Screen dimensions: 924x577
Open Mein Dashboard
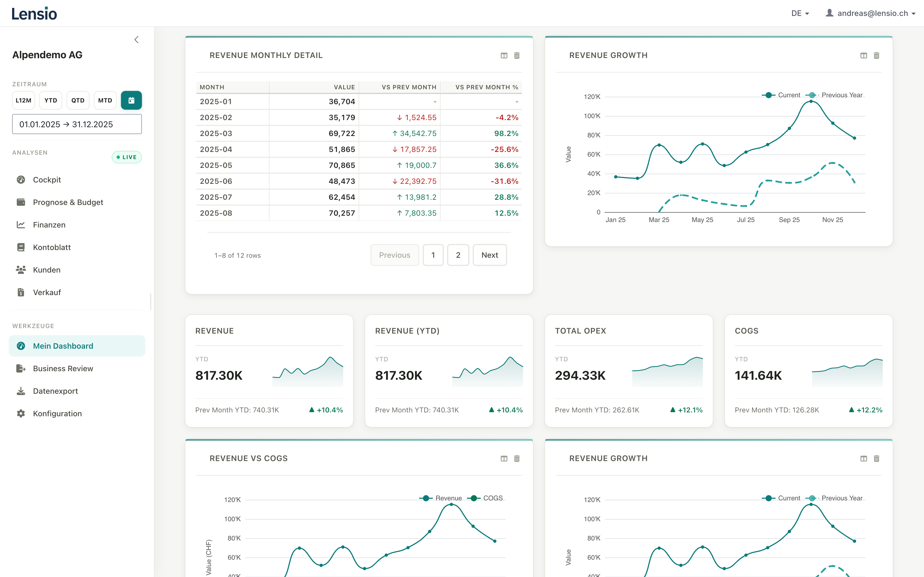pos(63,346)
